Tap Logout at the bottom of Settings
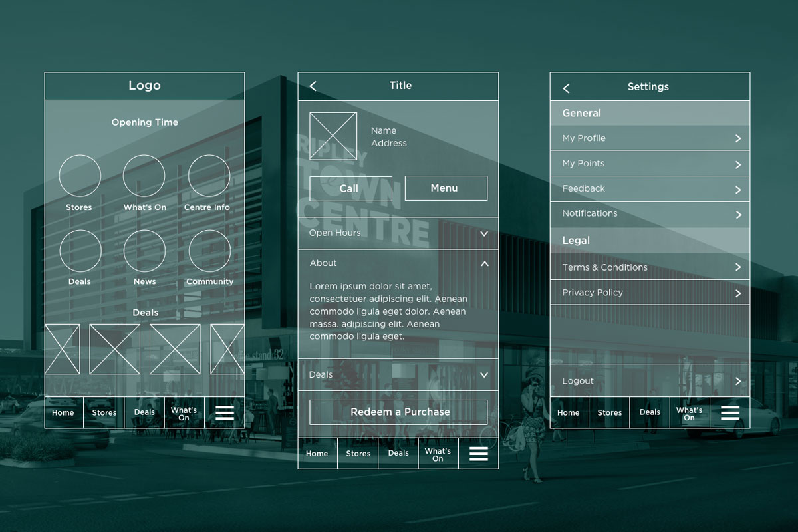 click(650, 380)
